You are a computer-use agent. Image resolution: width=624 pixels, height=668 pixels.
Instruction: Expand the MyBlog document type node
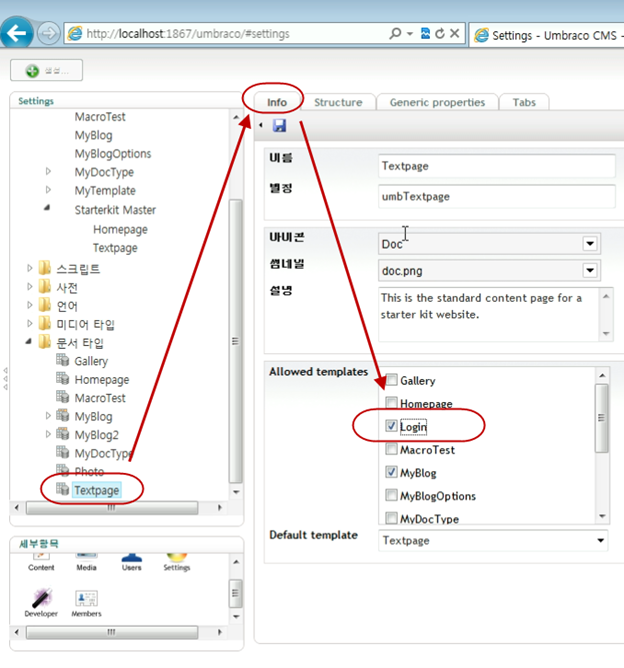click(48, 415)
